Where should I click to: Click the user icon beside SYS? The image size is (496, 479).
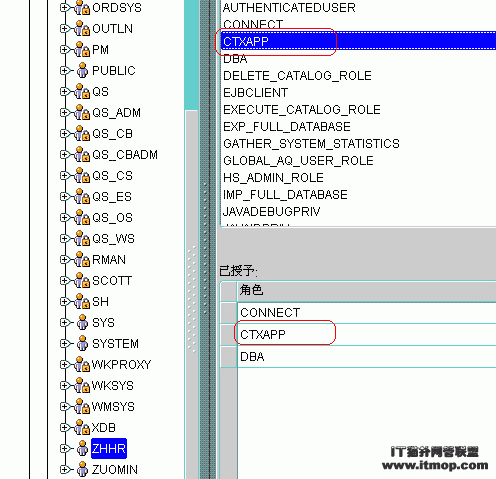[82, 323]
